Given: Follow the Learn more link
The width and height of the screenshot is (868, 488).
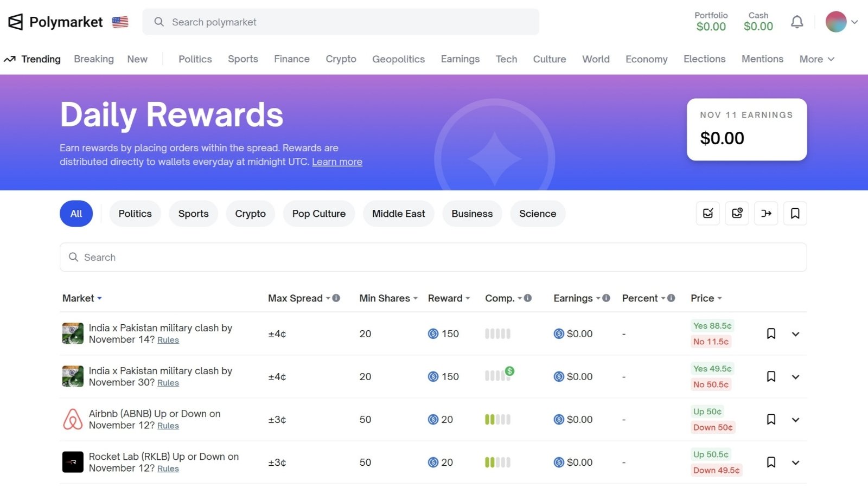Looking at the screenshot, I should tap(337, 162).
